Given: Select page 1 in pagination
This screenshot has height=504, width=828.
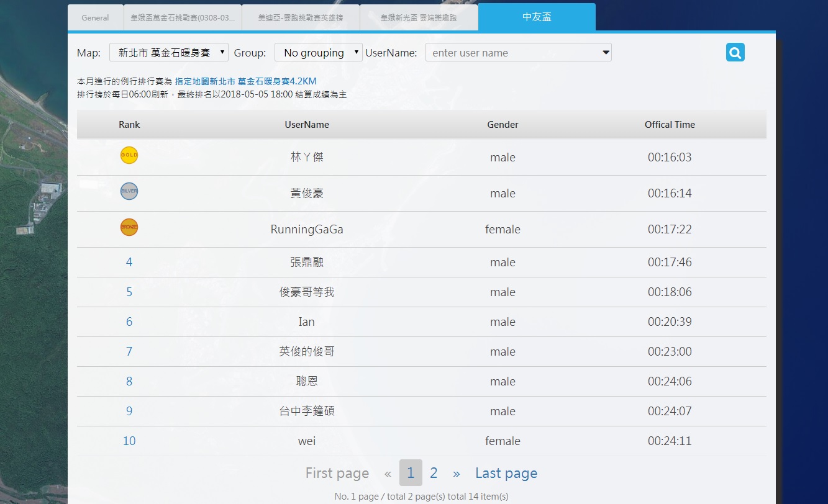Looking at the screenshot, I should coord(411,473).
